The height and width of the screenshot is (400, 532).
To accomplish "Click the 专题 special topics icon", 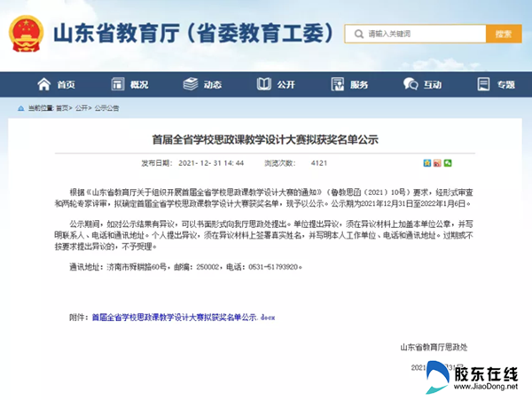I will [x=483, y=85].
